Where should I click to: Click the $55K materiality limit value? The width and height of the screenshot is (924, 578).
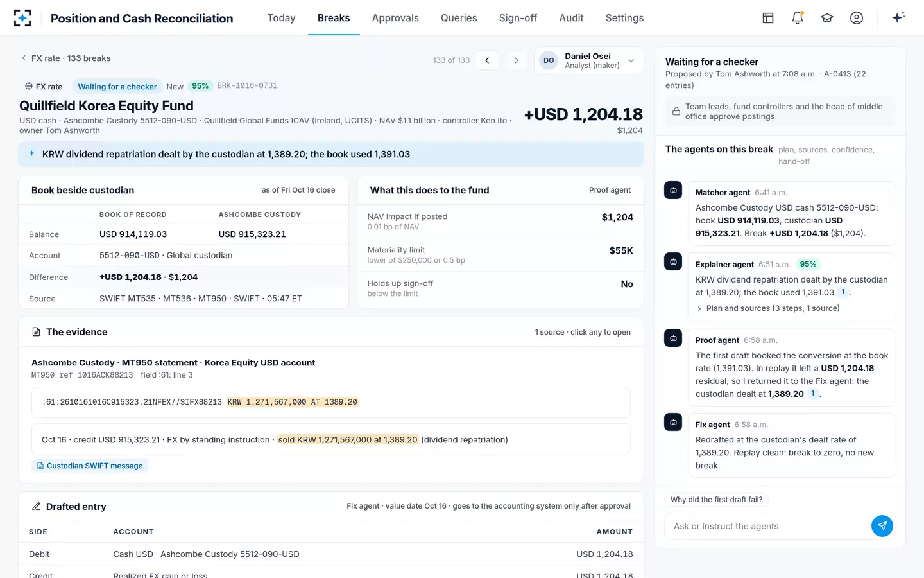pyautogui.click(x=621, y=250)
